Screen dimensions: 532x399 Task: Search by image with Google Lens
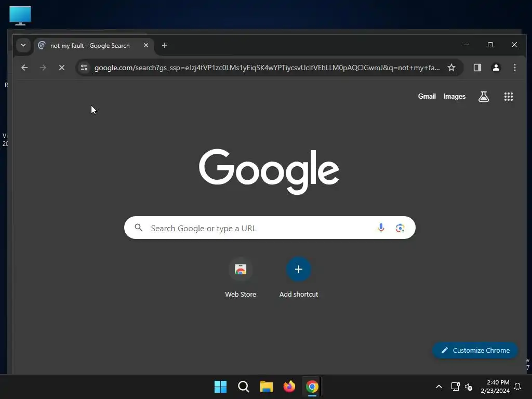(400, 228)
